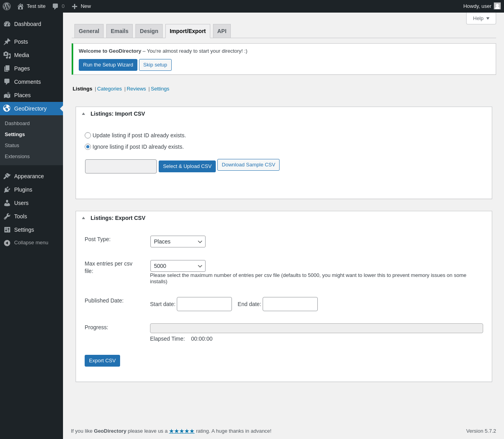
Task: Collapse the Listings: Import CSV panel
Action: 83,114
